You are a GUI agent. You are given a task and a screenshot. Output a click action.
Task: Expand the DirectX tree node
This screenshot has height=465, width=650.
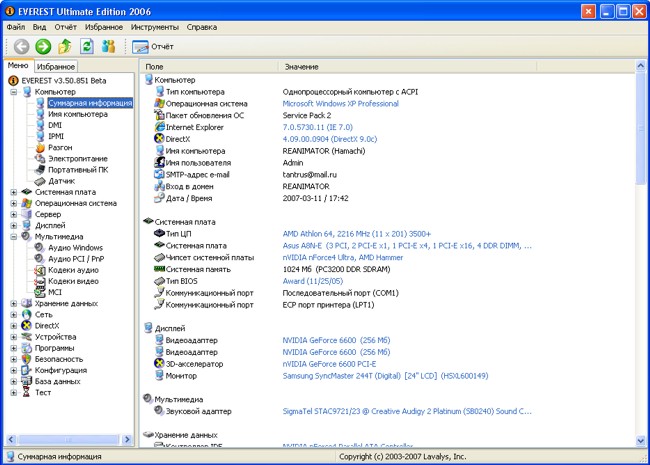[x=14, y=326]
